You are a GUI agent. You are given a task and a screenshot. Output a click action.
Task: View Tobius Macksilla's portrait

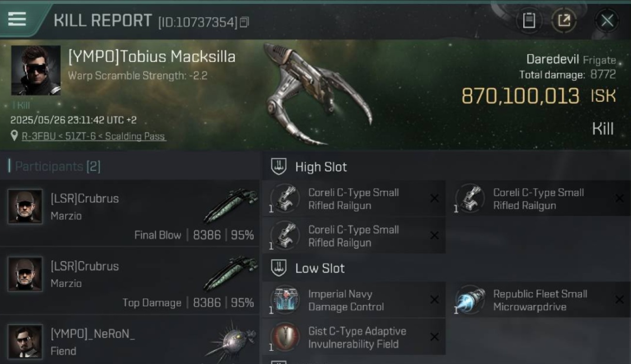tap(36, 70)
